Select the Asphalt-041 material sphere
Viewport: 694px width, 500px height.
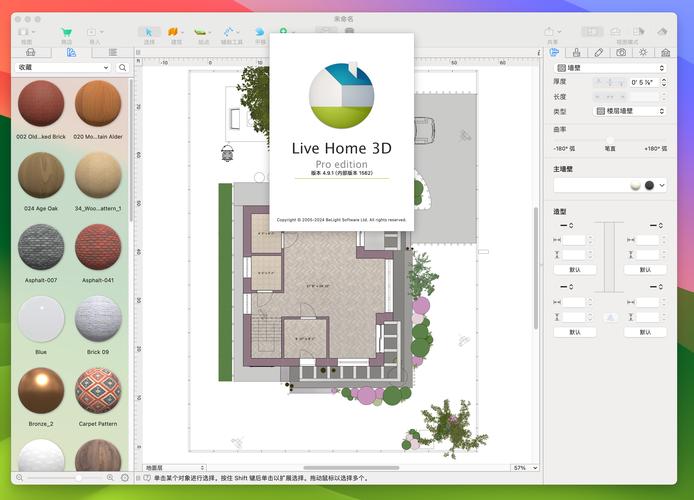click(x=98, y=247)
